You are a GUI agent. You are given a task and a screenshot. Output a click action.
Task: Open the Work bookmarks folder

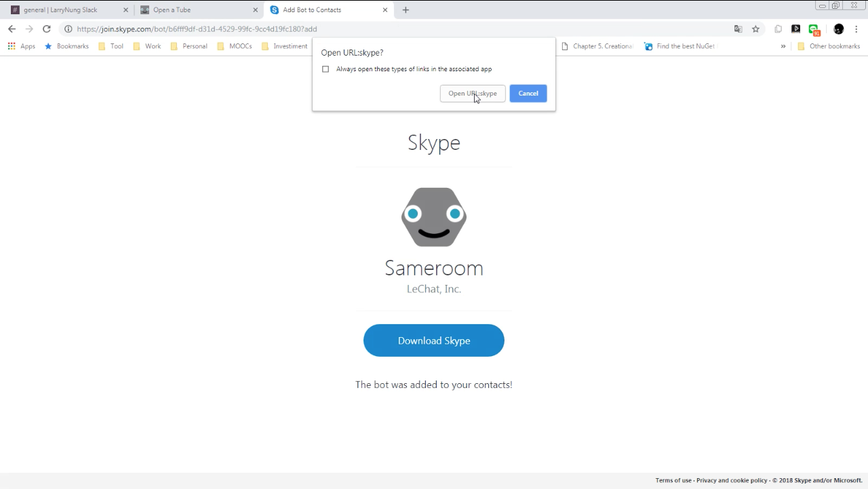[146, 46]
